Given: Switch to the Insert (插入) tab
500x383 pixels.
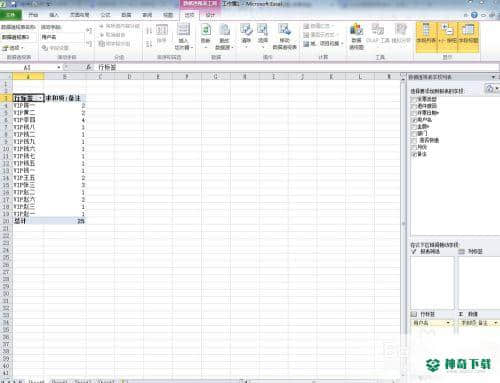Looking at the screenshot, I should [x=54, y=15].
